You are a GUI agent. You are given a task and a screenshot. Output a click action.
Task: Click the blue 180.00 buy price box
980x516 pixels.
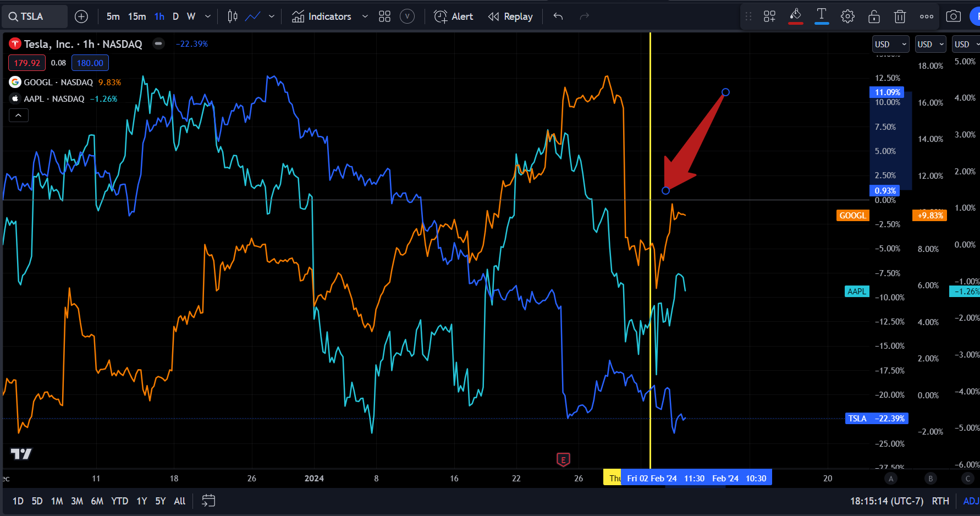[x=90, y=63]
